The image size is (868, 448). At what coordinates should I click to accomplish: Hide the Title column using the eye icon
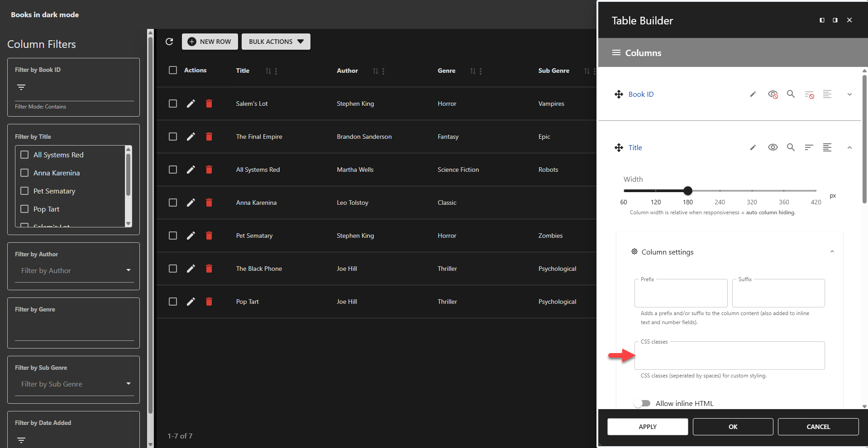point(773,147)
